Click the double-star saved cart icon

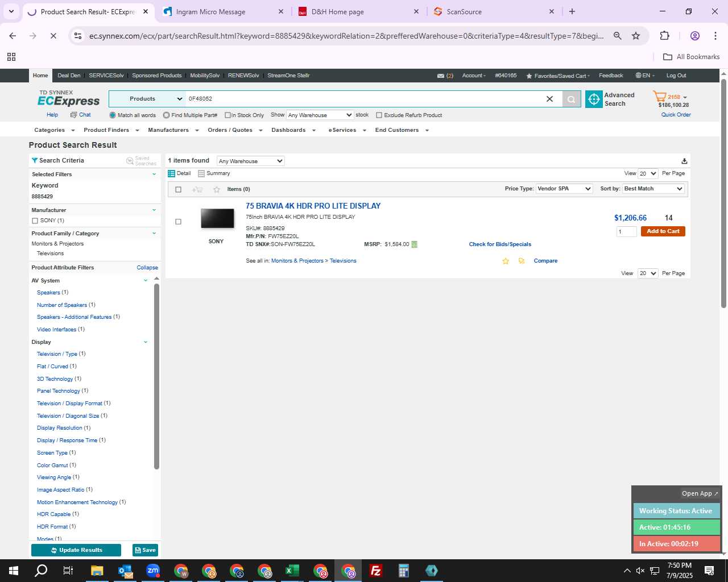pos(522,261)
